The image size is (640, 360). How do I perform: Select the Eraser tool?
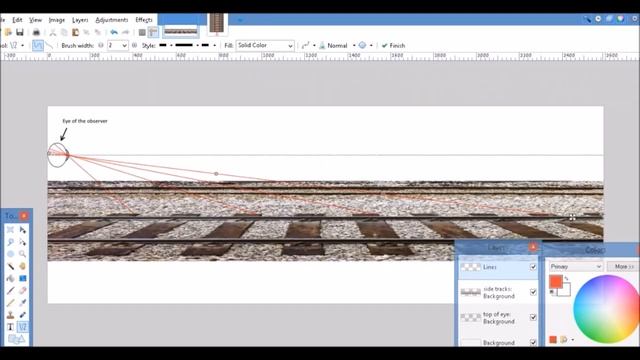(22, 291)
